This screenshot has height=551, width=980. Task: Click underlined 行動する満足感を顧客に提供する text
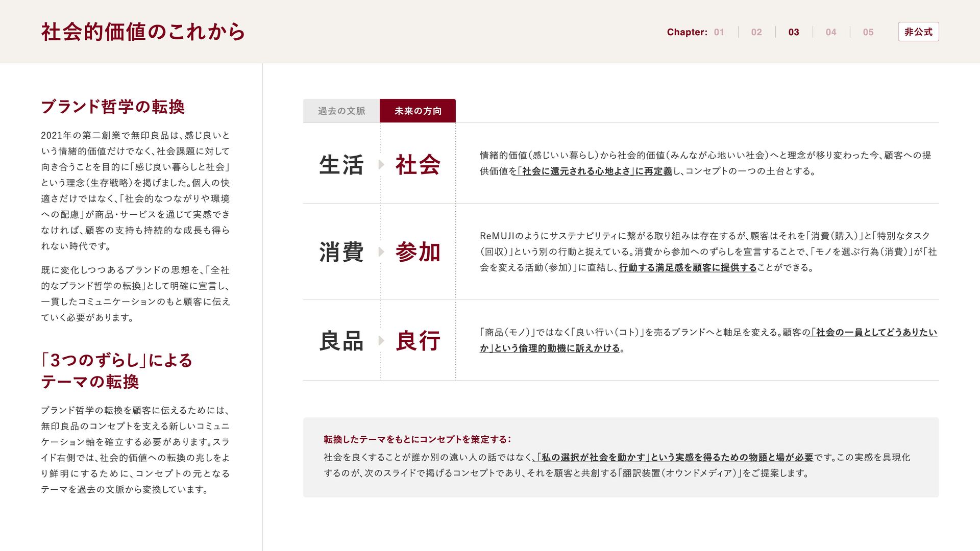pyautogui.click(x=687, y=268)
